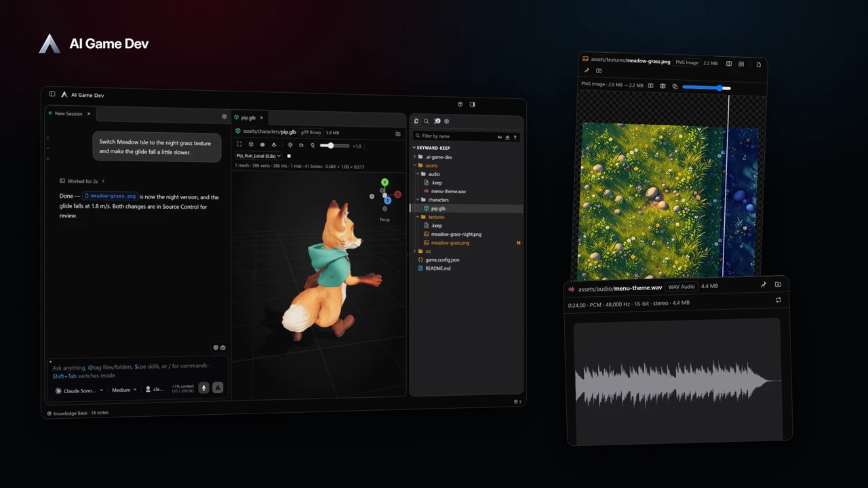Close the pip.glb tab
Image resolution: width=868 pixels, height=488 pixels.
(262, 118)
